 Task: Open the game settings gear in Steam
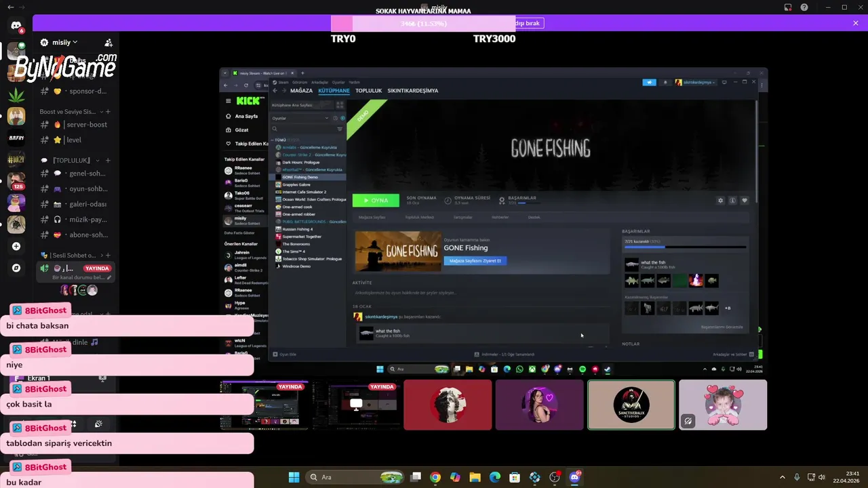click(720, 201)
